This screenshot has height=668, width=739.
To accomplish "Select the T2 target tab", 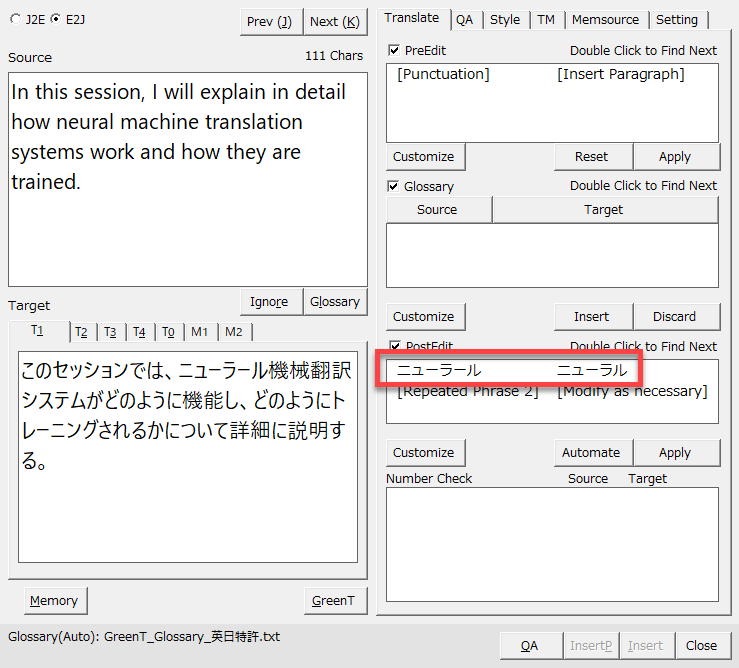I will click(82, 332).
